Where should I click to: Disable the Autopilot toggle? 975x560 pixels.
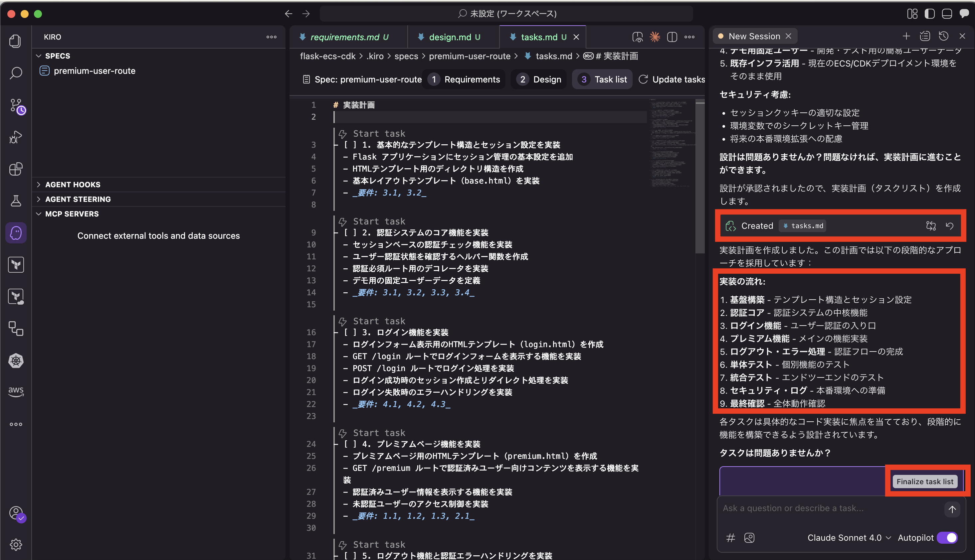point(948,537)
